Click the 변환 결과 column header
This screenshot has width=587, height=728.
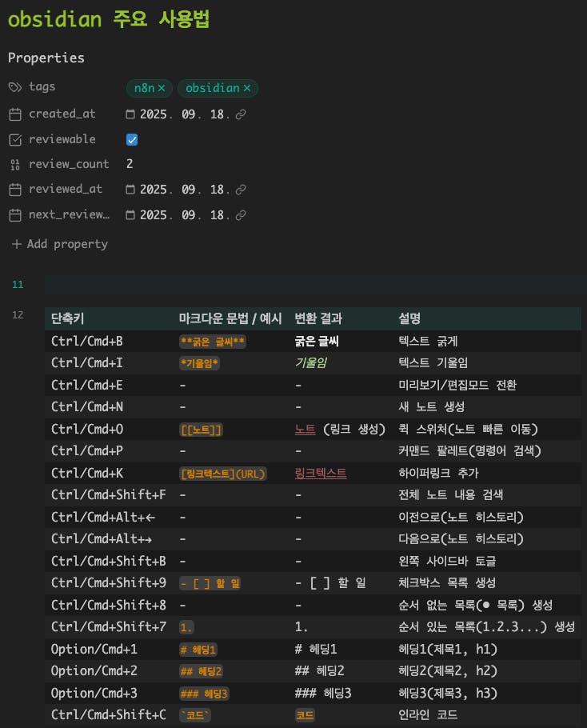(x=318, y=318)
